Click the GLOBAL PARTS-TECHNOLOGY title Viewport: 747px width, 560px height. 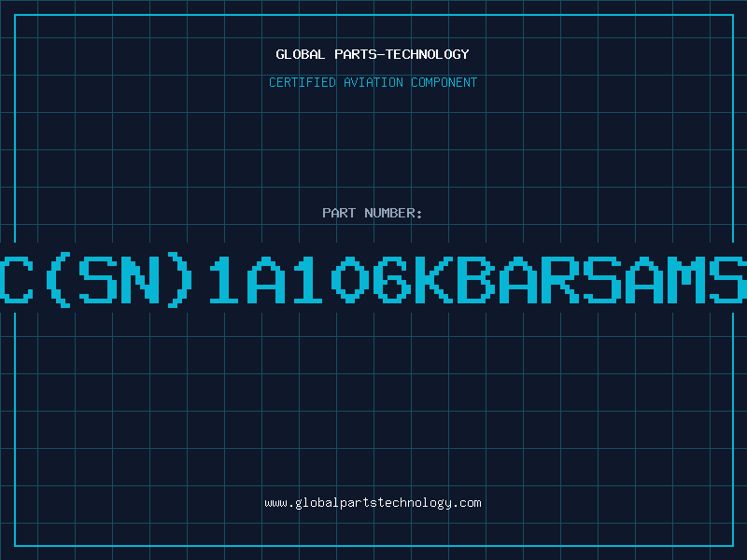(x=373, y=54)
